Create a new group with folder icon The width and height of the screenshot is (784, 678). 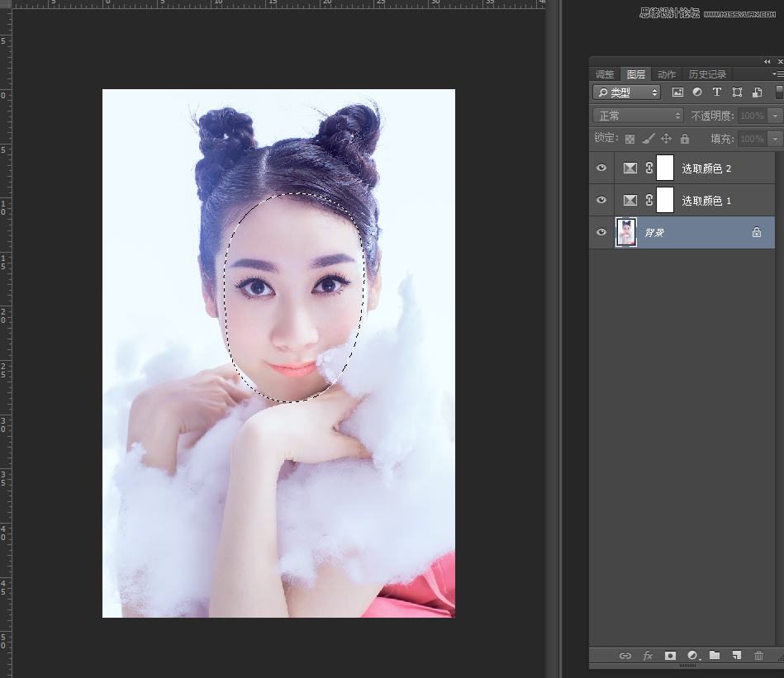tap(715, 656)
